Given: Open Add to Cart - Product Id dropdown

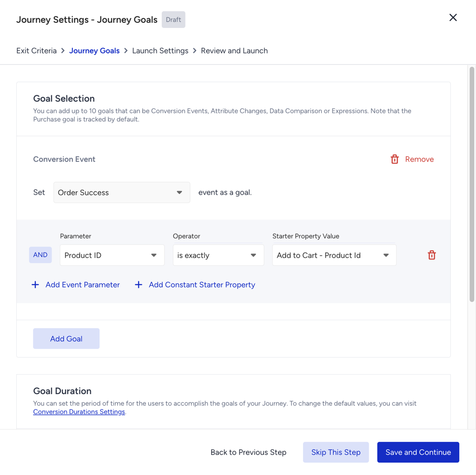Looking at the screenshot, I should (334, 255).
